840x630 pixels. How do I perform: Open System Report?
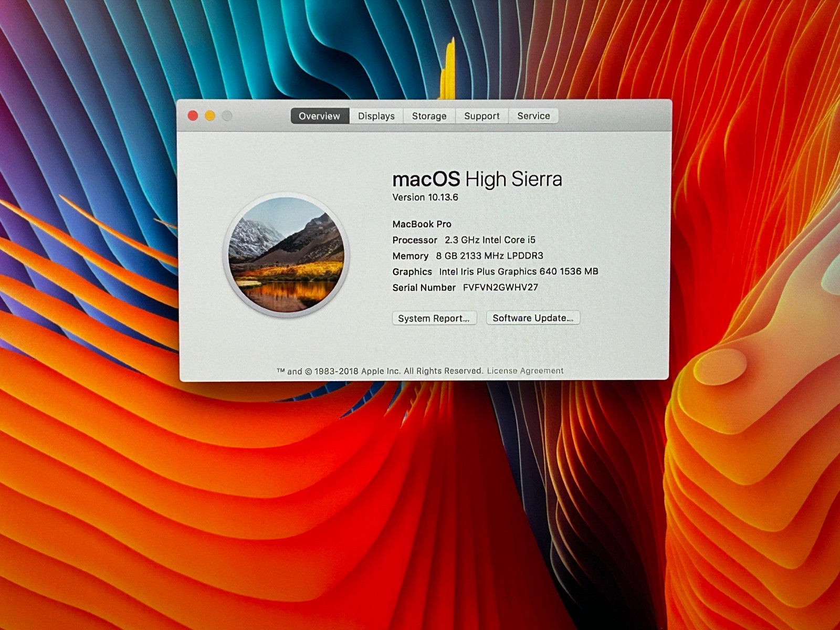434,318
